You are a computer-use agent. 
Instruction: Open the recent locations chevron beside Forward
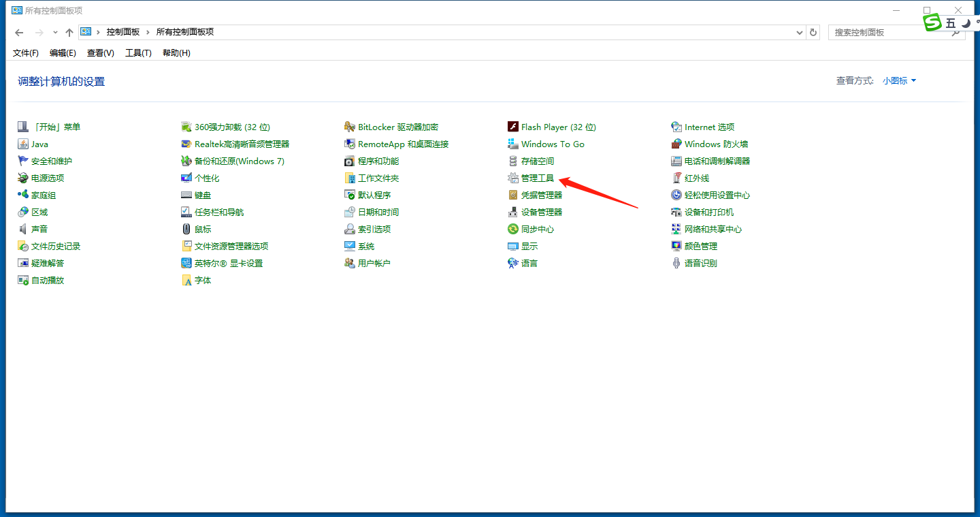coord(55,32)
